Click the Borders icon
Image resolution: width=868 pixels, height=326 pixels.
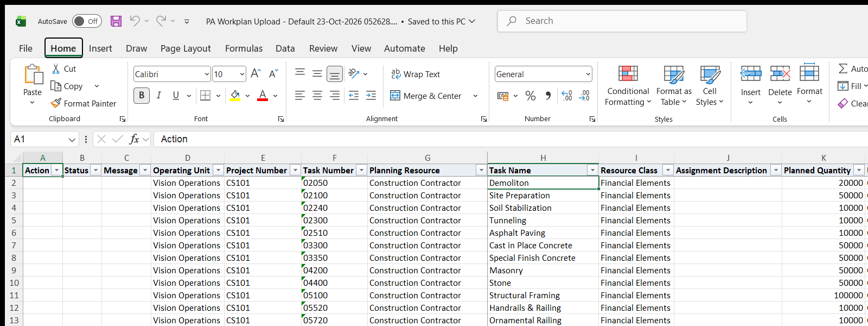tap(205, 96)
